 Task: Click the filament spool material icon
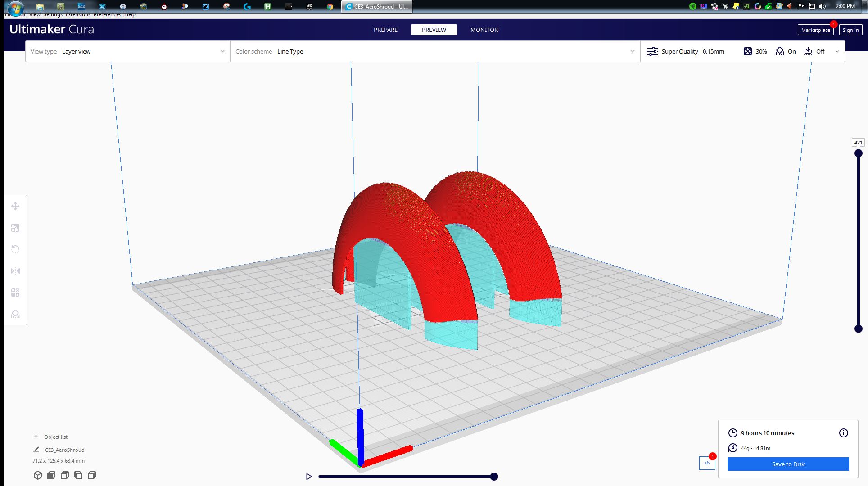pyautogui.click(x=733, y=448)
